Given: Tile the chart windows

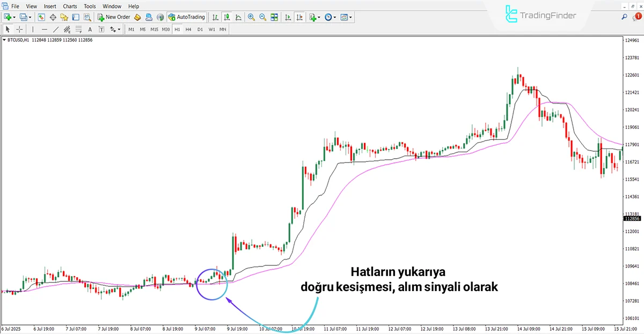Looking at the screenshot, I should click(274, 17).
